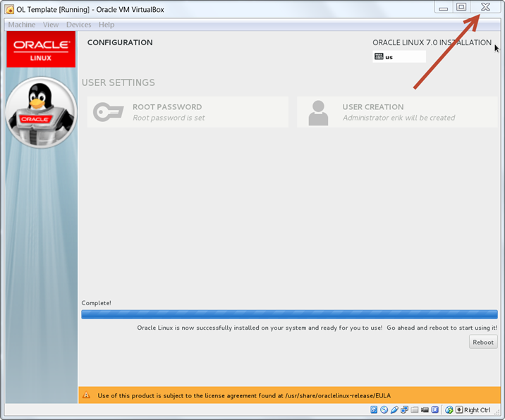Open the View menu
The height and width of the screenshot is (420, 505).
(x=51, y=25)
